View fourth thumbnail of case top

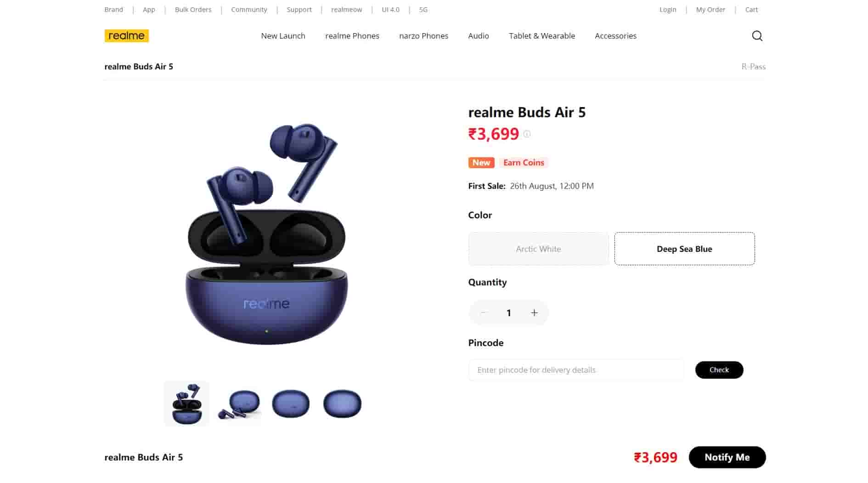(x=343, y=403)
